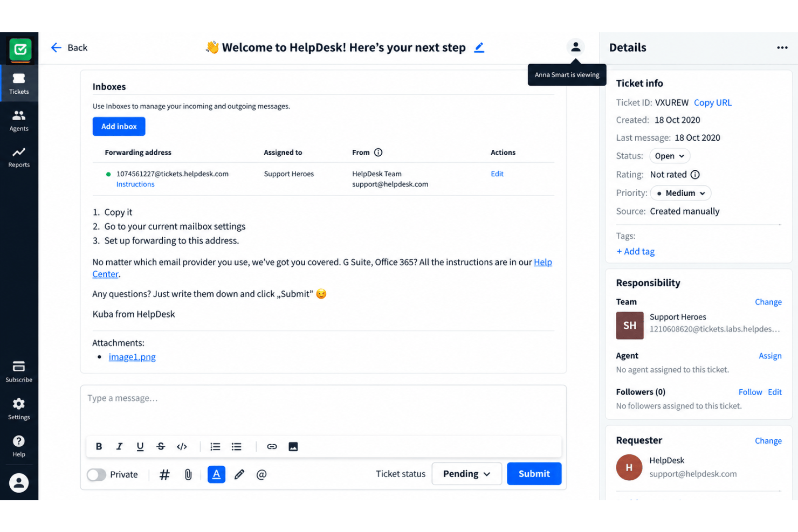Click the HelpDesk logo icon
The width and height of the screenshot is (798, 532).
20,50
